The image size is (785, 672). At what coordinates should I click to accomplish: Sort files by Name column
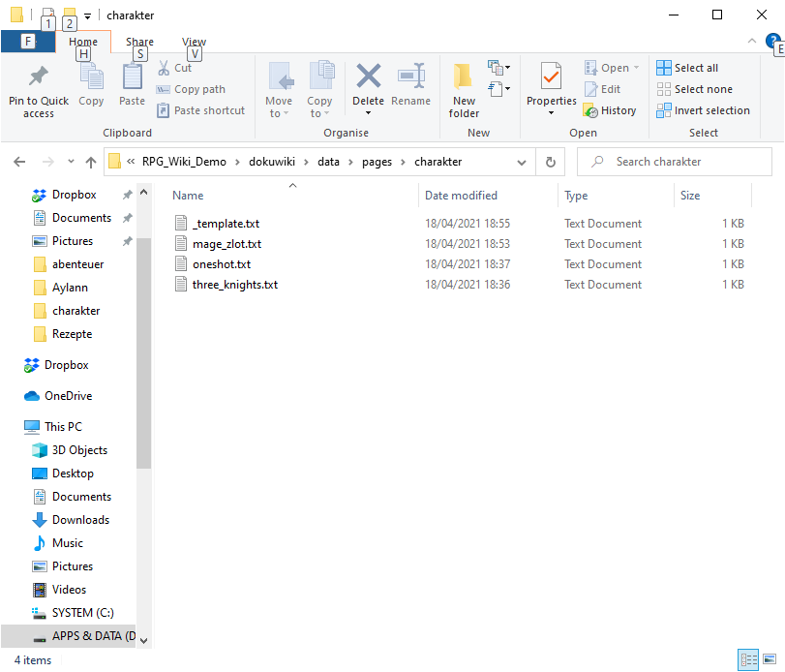188,196
